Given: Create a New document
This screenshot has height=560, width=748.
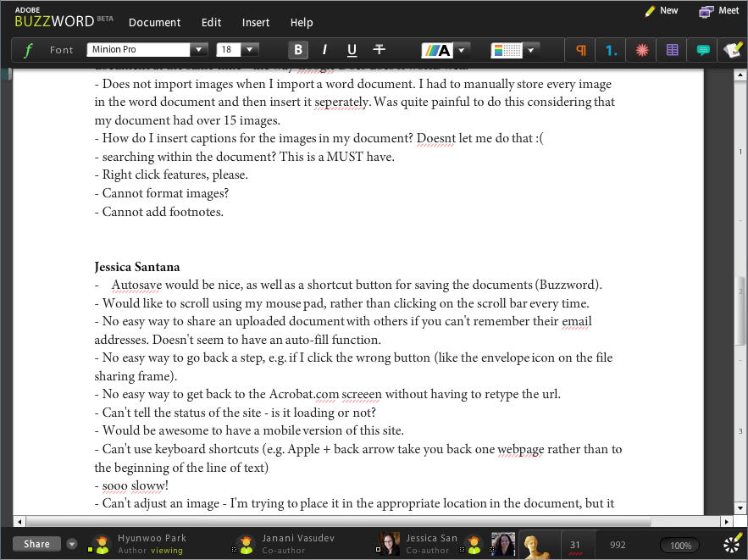Looking at the screenshot, I should pos(661,11).
